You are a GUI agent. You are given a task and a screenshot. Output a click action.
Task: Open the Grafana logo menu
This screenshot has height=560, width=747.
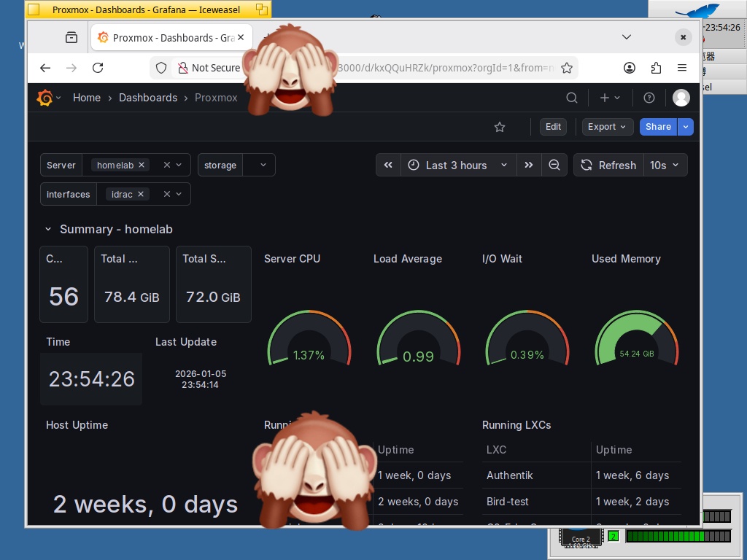44,98
